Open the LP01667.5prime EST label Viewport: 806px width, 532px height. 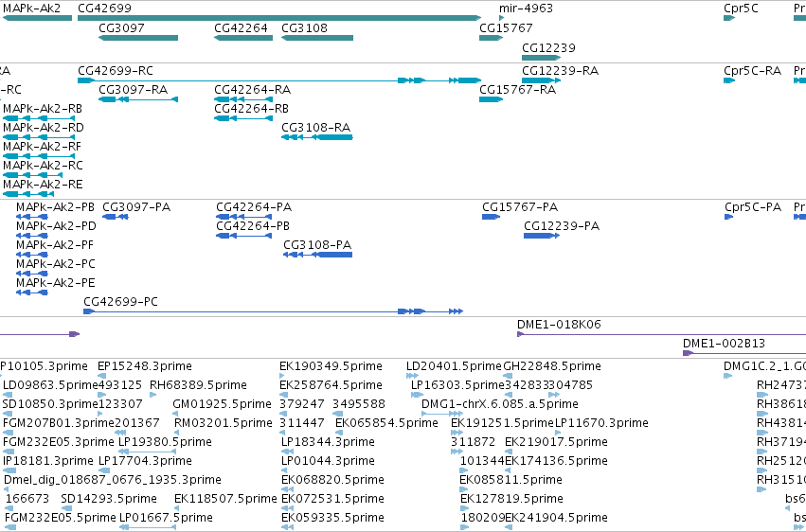coord(166,518)
